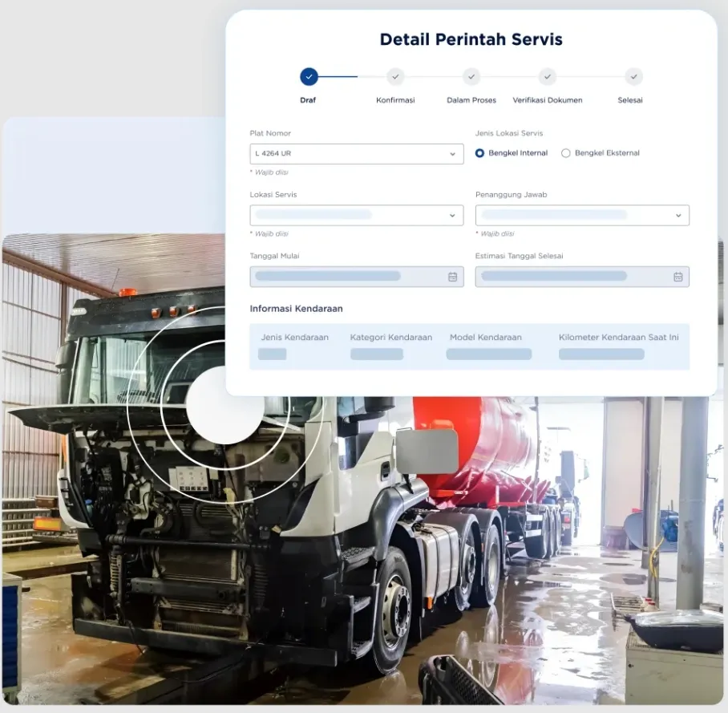Go to the Draf step label
This screenshot has height=713, width=728.
[308, 100]
